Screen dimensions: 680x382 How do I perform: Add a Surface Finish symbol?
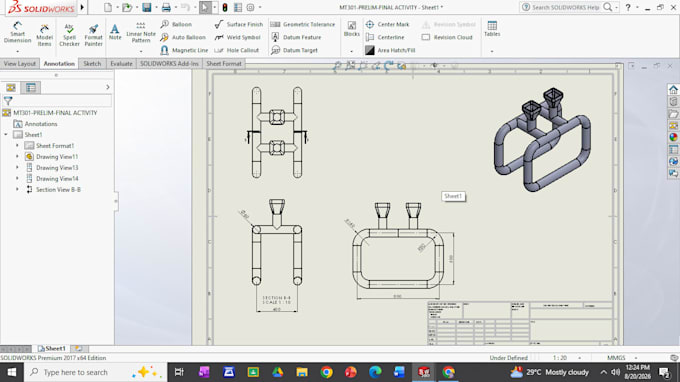click(x=239, y=24)
